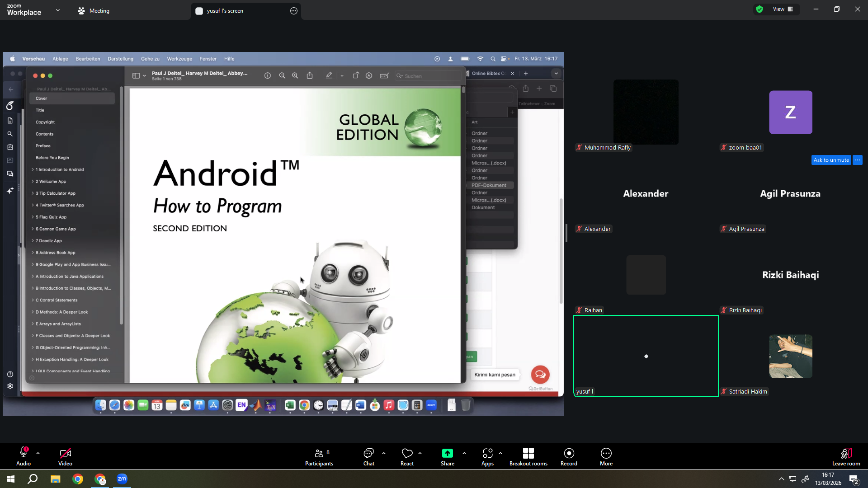Click the zoom baa01 avatar tile
The height and width of the screenshot is (488, 868).
(790, 112)
